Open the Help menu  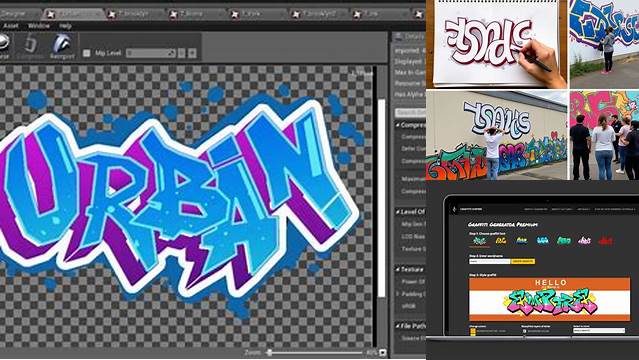[x=65, y=26]
